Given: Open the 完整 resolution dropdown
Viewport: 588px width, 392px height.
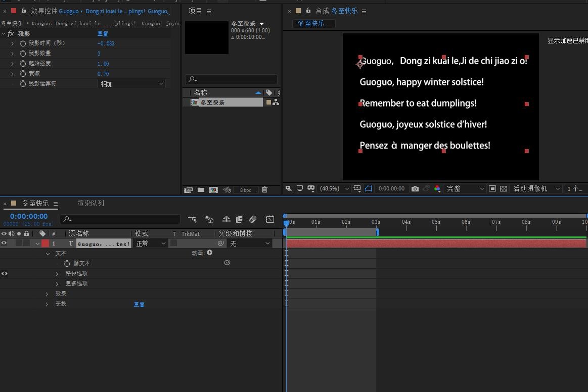Looking at the screenshot, I should [x=465, y=188].
